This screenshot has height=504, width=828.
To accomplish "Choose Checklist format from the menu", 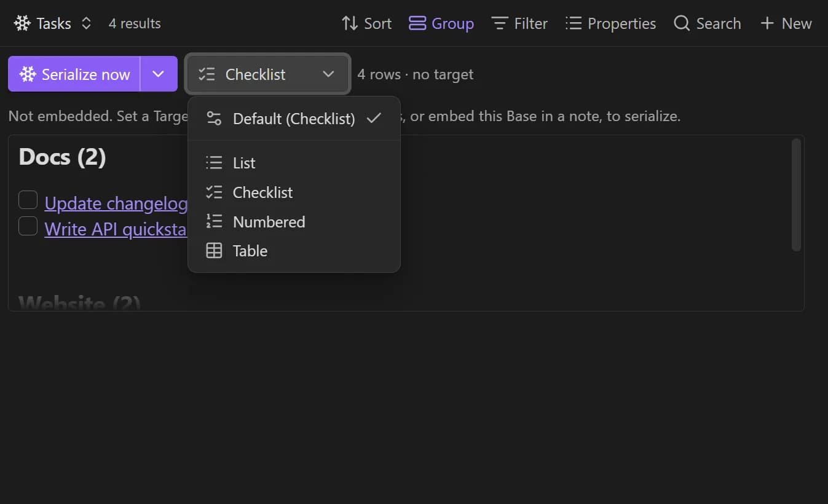I will pos(294,192).
